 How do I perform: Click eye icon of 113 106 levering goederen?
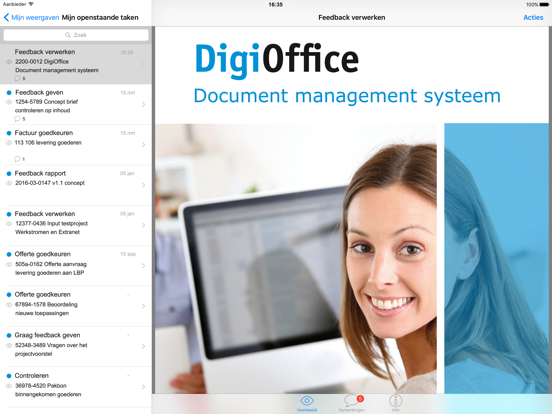9,143
